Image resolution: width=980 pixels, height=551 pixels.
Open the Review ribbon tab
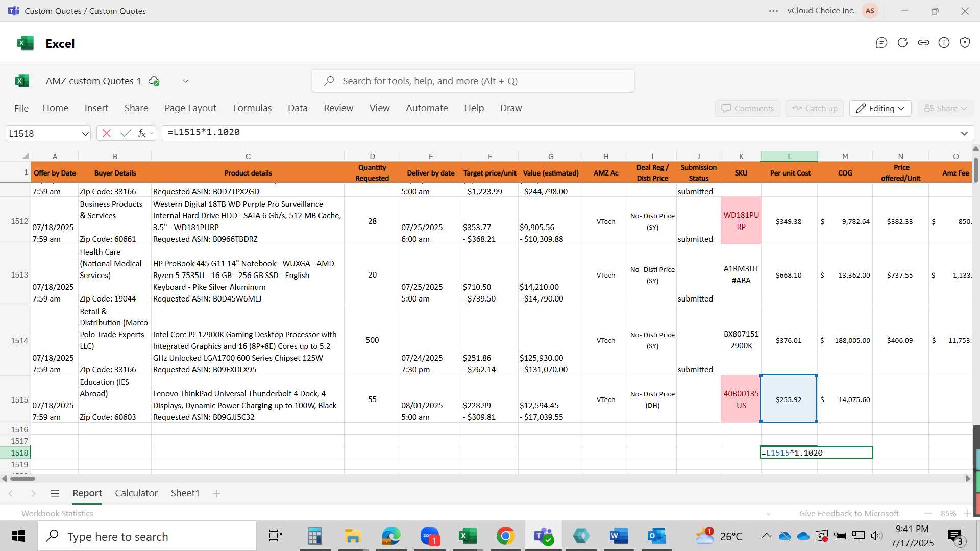click(338, 108)
